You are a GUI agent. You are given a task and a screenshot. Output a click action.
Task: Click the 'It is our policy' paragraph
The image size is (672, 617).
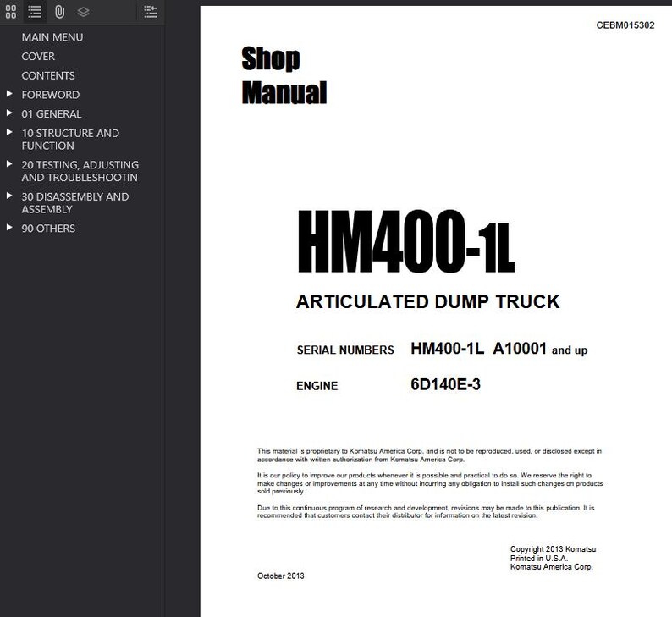430,483
